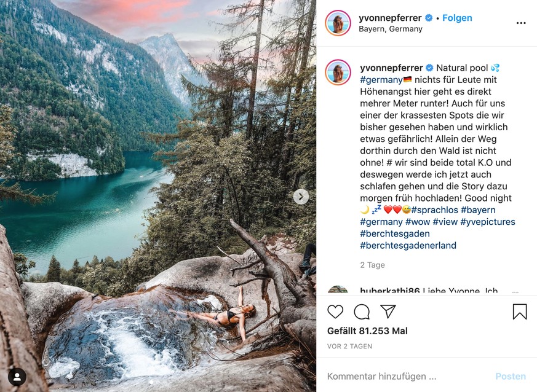Go to next photo with arrow
This screenshot has width=537, height=392.
[301, 197]
